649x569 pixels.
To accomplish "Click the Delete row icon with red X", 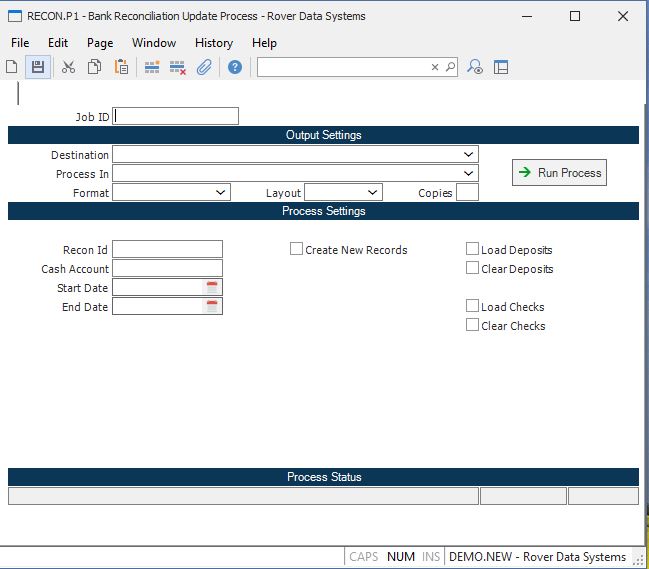I will [x=178, y=67].
